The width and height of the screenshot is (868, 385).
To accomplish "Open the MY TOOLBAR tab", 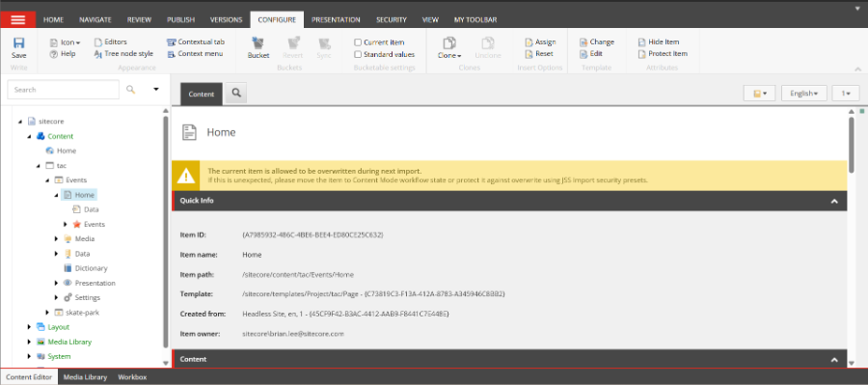I will [475, 19].
